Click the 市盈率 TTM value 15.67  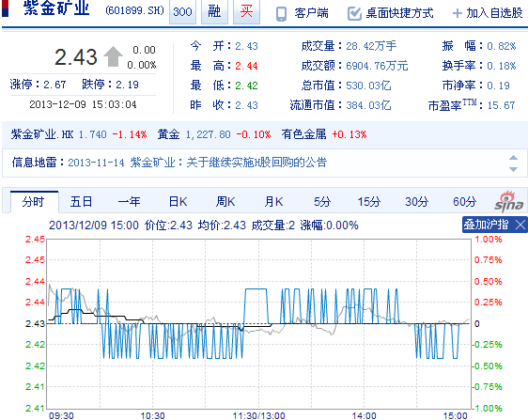[501, 105]
